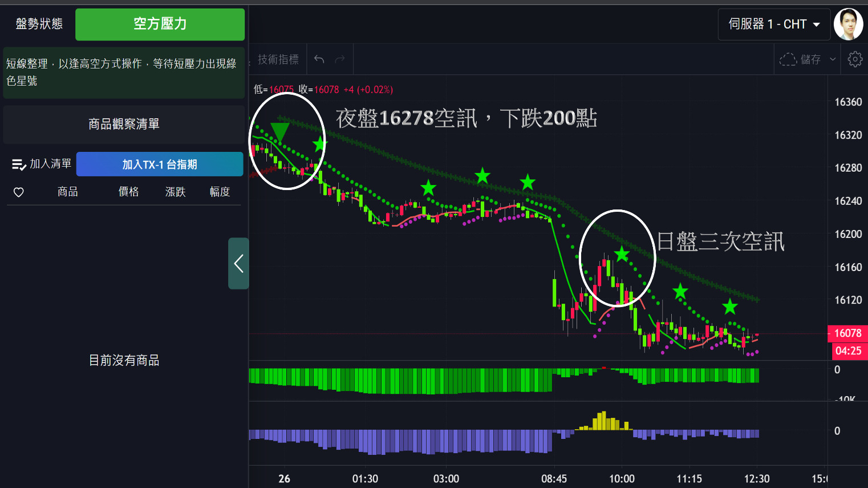The width and height of the screenshot is (868, 488).
Task: Expand the 儲存 dropdown arrow
Action: [x=833, y=59]
